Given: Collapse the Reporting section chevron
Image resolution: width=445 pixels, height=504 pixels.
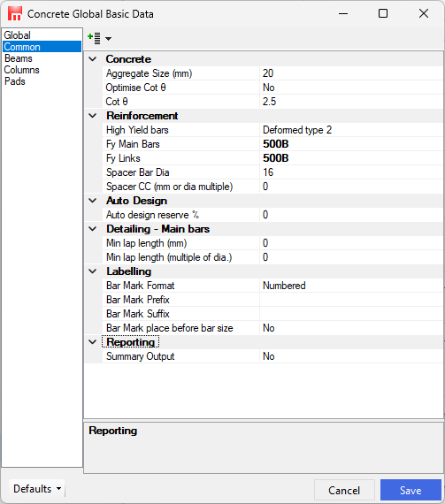Looking at the screenshot, I should [x=93, y=342].
